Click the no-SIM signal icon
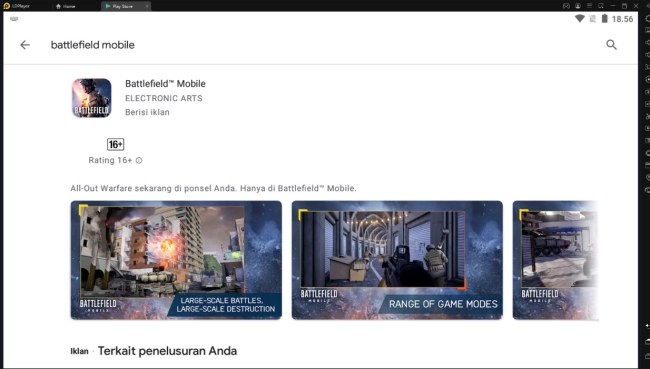This screenshot has height=369, width=650. 593,19
